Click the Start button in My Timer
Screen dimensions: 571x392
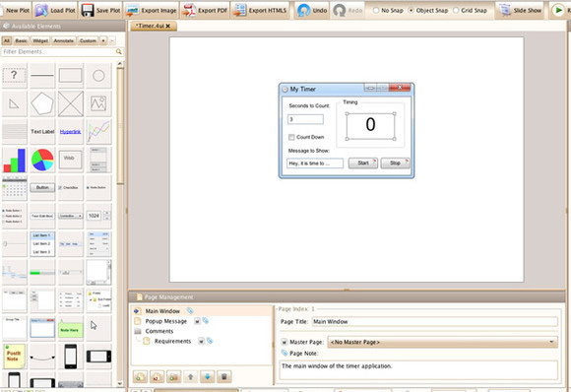pos(362,163)
